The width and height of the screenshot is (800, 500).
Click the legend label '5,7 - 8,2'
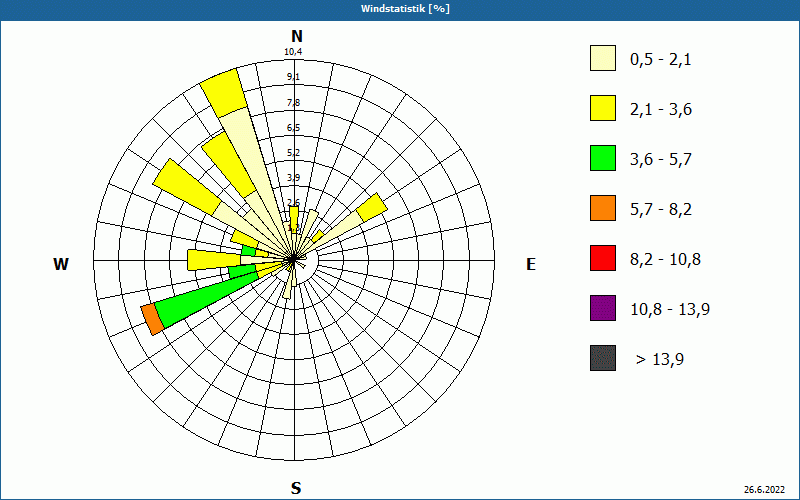(x=661, y=210)
